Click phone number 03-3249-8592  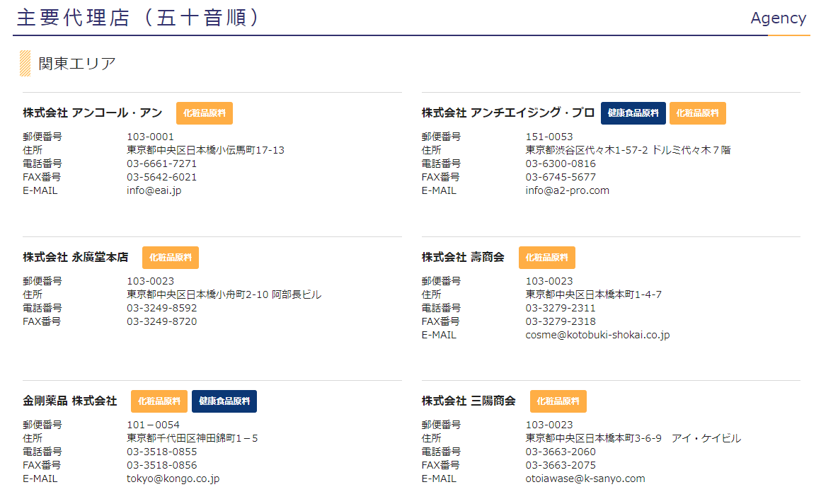(162, 308)
